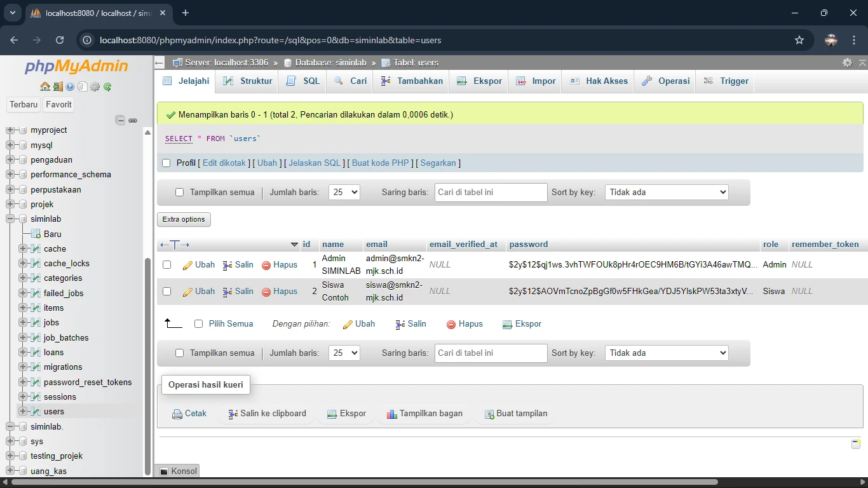Tick the checkbox for Admin SIMINLAB row

pyautogui.click(x=167, y=265)
